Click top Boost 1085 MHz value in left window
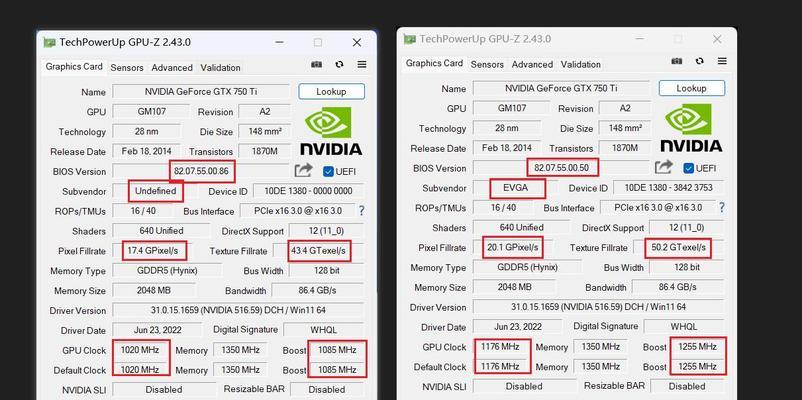Image resolution: width=802 pixels, height=400 pixels. (337, 350)
